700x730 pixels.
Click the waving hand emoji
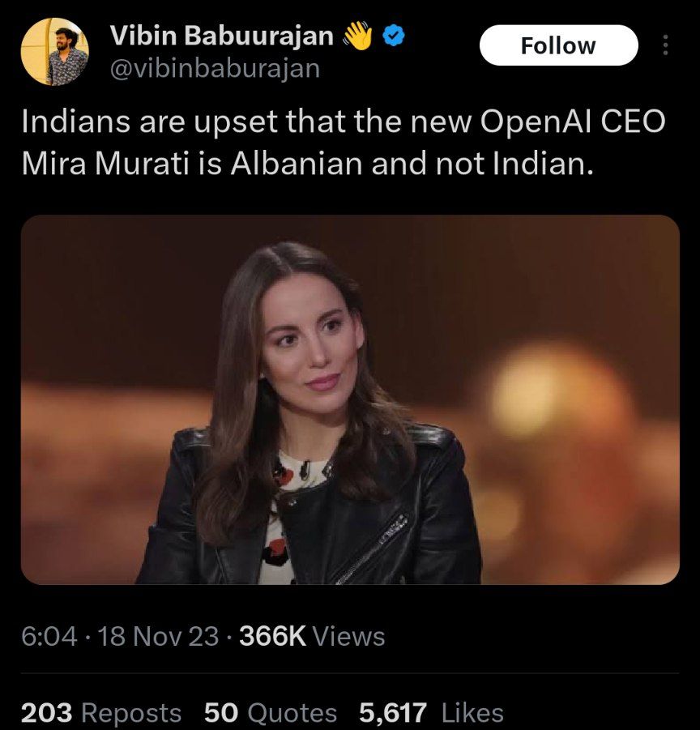[x=357, y=36]
